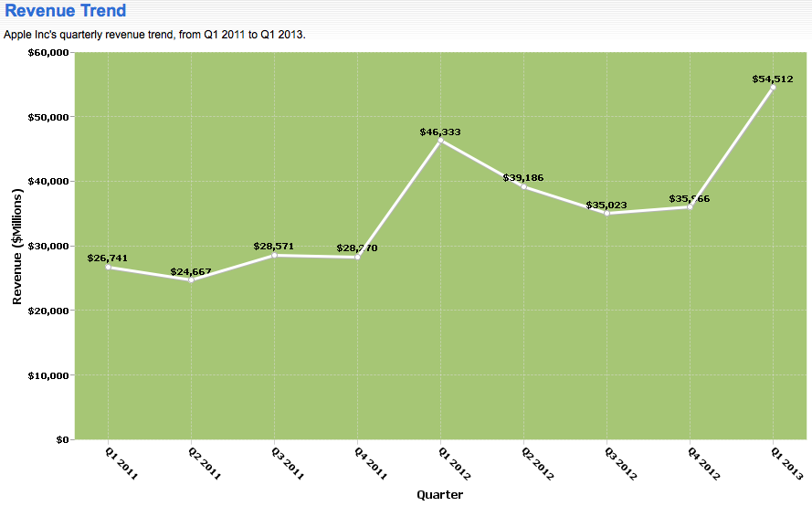Select the Q2 2011 data point marker
The width and height of the screenshot is (812, 506).
(191, 280)
